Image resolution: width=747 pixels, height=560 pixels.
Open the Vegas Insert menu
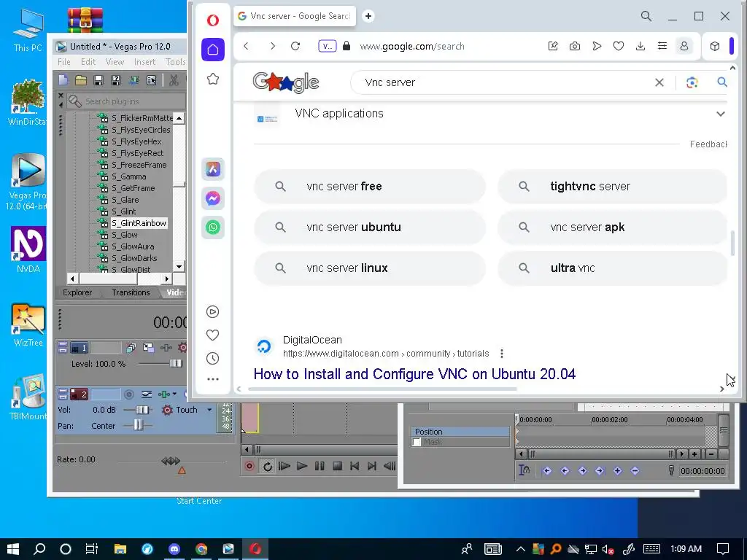[x=145, y=62]
